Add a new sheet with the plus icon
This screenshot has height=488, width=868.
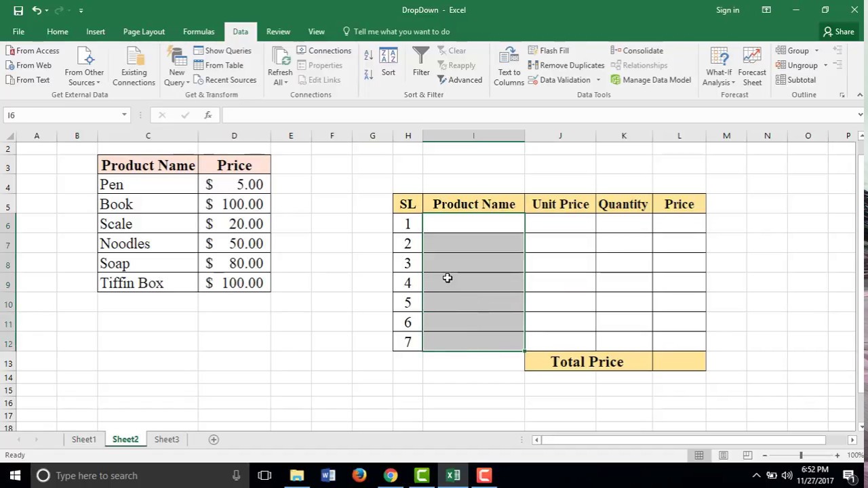point(214,439)
